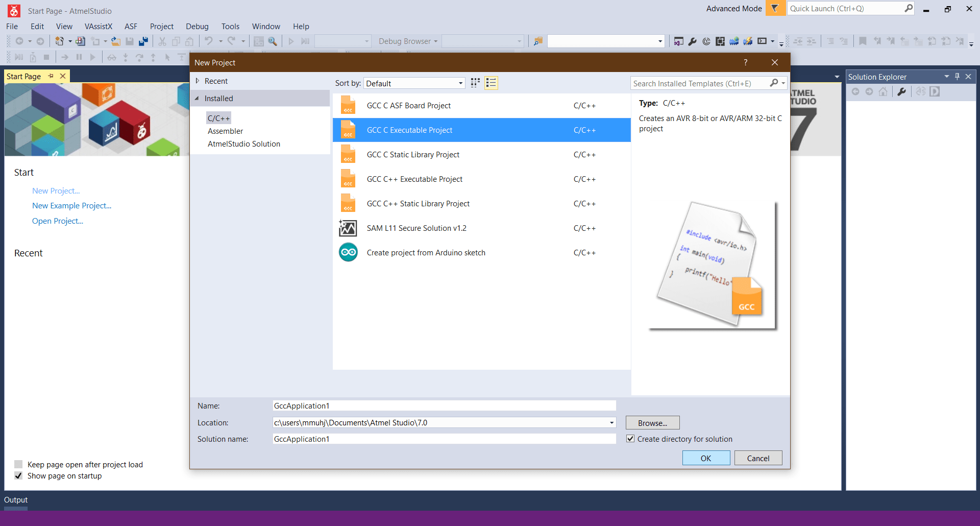
Task: Click the project Name input field
Action: pos(444,405)
